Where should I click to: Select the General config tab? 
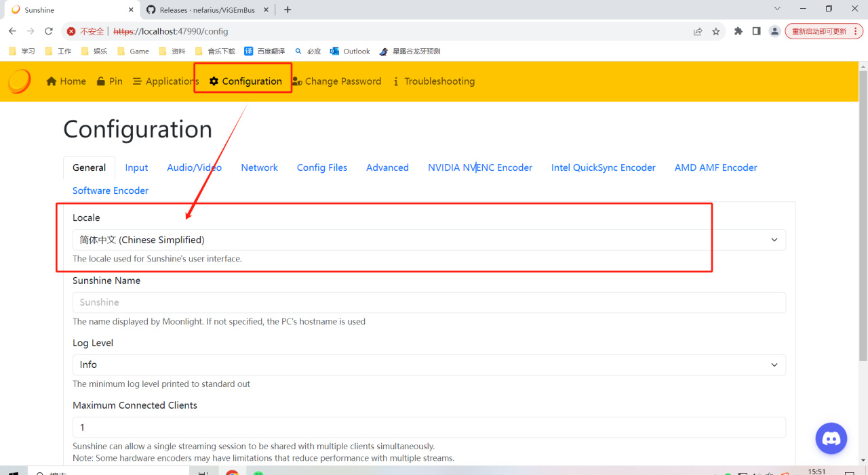(x=90, y=167)
